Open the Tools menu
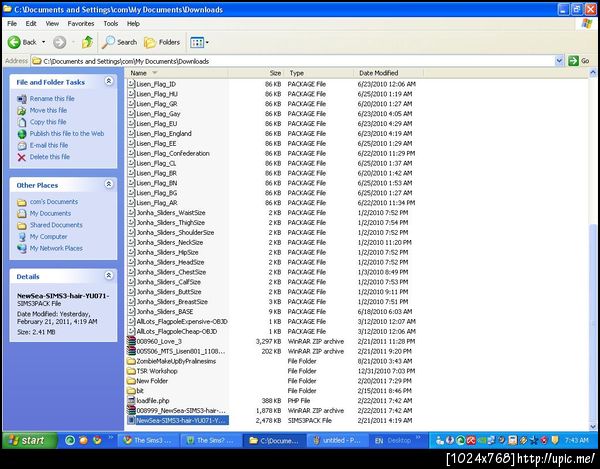This screenshot has width=600, height=469. pyautogui.click(x=111, y=23)
